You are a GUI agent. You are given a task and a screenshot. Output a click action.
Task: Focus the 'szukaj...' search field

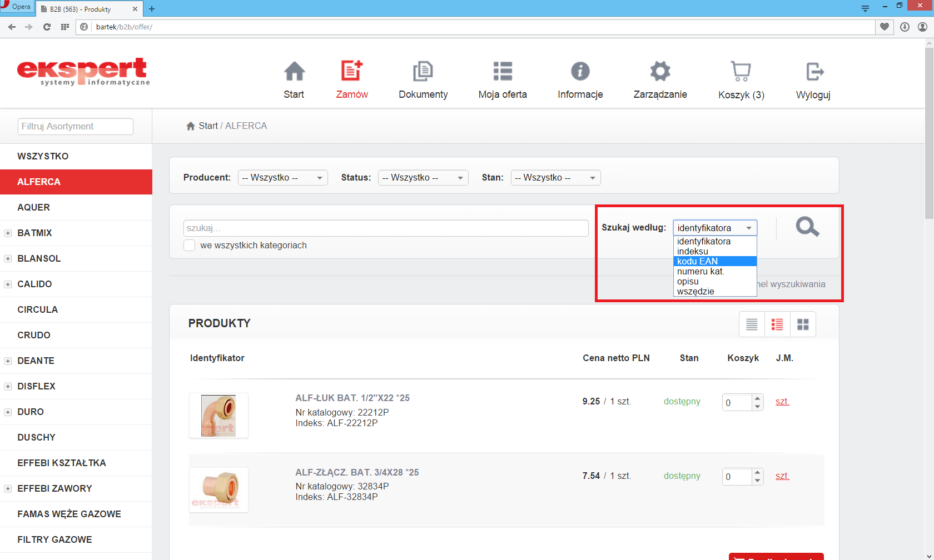tap(386, 228)
